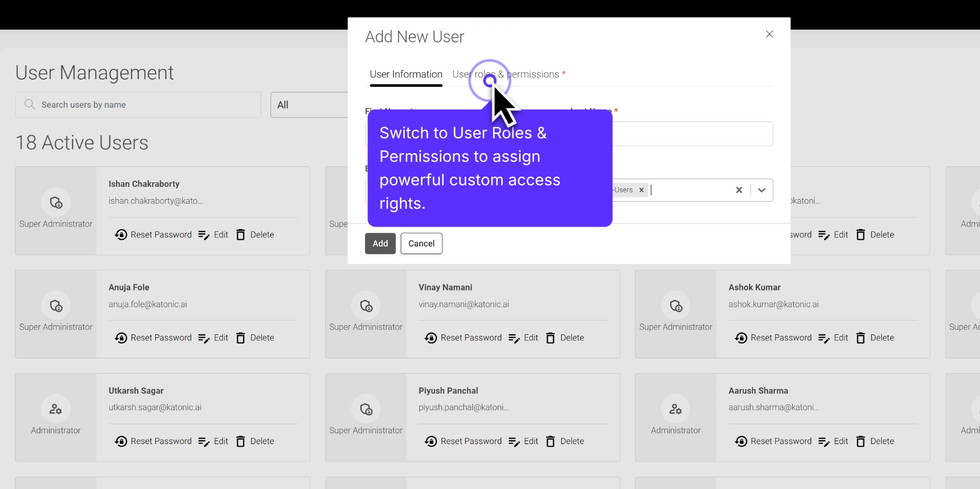
Task: Click Utkarsh Sagar's Administrator avatar icon
Action: click(56, 409)
